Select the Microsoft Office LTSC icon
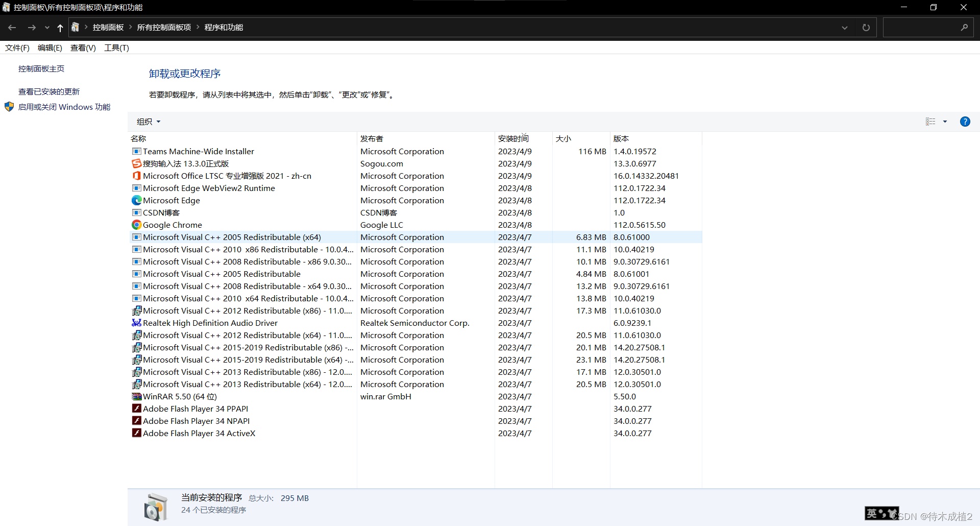This screenshot has width=980, height=526. pos(137,176)
